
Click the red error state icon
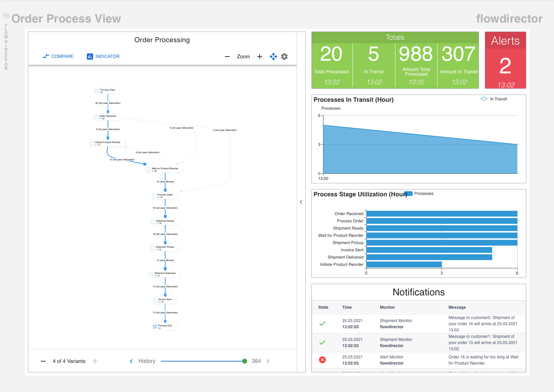coord(322,360)
